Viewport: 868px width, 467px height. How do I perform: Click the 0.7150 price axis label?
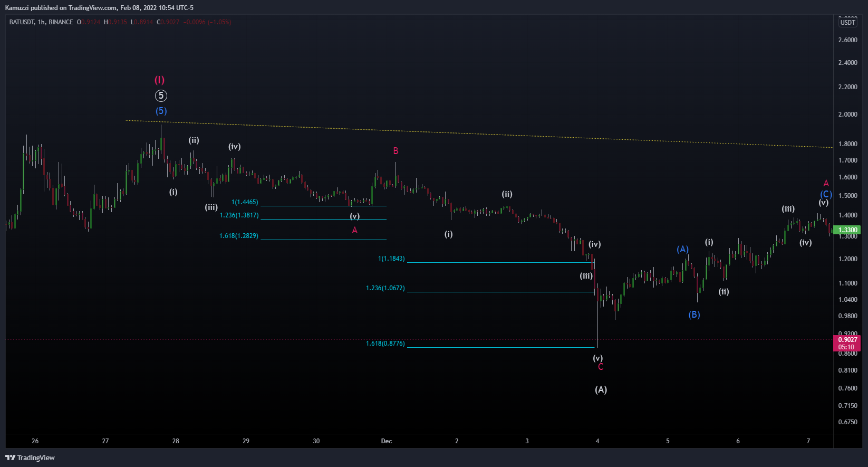pyautogui.click(x=847, y=406)
